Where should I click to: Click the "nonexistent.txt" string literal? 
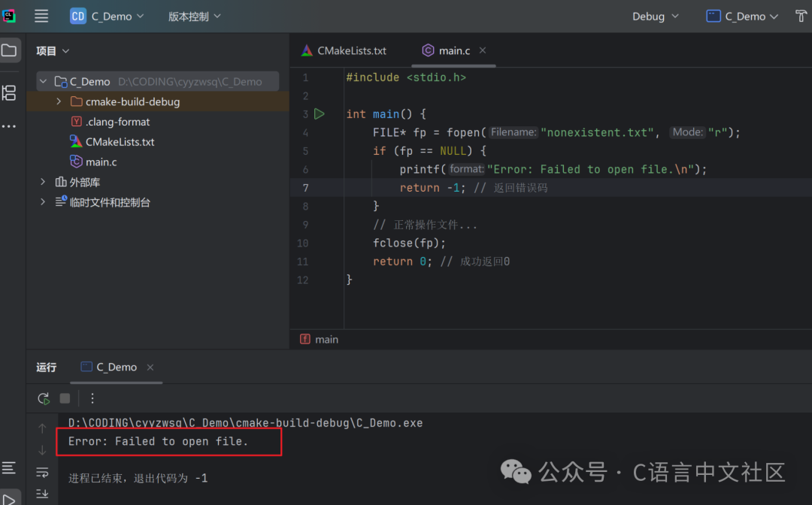pyautogui.click(x=596, y=132)
